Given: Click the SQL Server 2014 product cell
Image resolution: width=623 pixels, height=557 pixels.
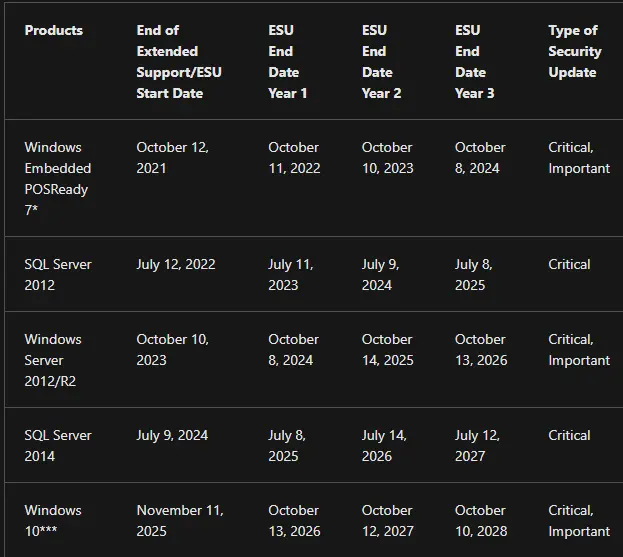Looking at the screenshot, I should pyautogui.click(x=58, y=445).
